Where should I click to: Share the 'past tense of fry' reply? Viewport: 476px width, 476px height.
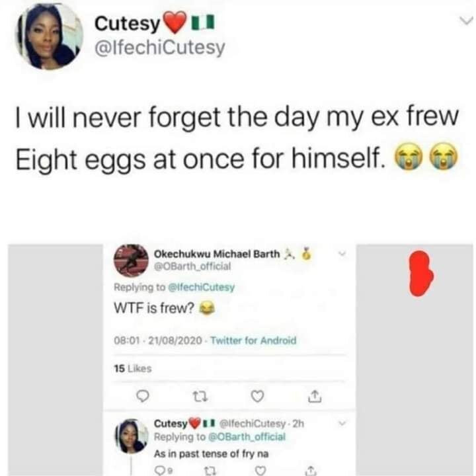click(x=311, y=471)
